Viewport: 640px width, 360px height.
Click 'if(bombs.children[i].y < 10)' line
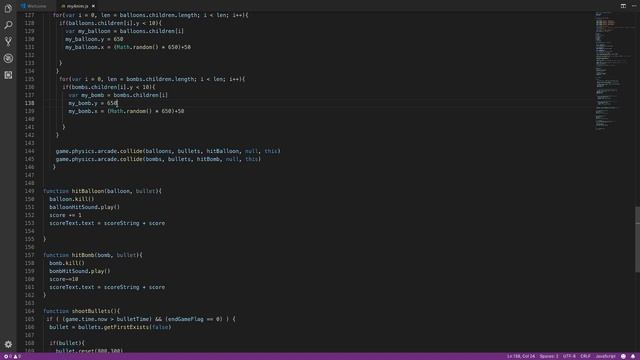coord(109,87)
